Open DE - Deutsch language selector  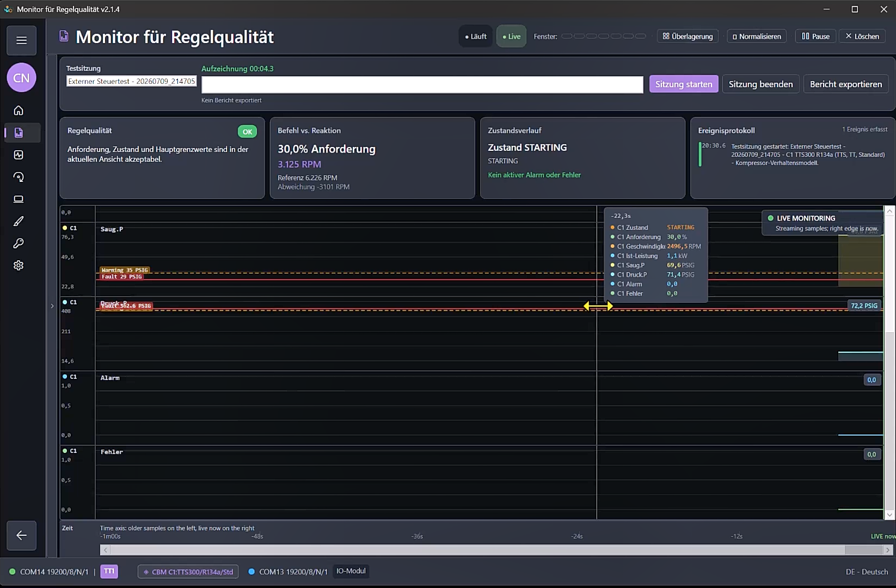[867, 572]
